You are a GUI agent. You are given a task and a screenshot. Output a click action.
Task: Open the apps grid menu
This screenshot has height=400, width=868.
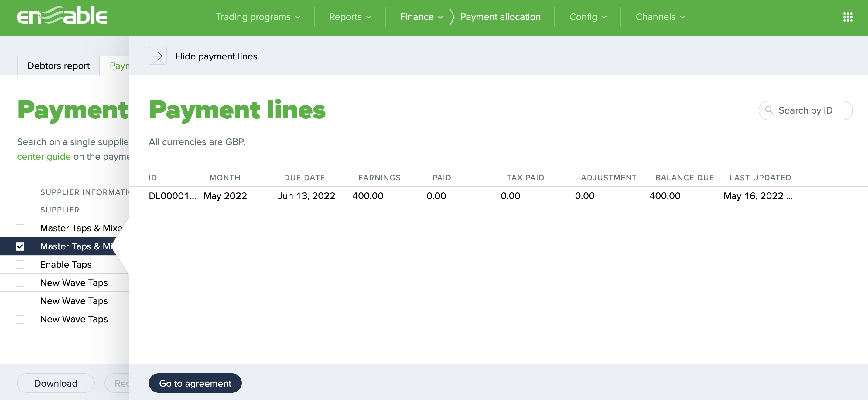tap(847, 17)
